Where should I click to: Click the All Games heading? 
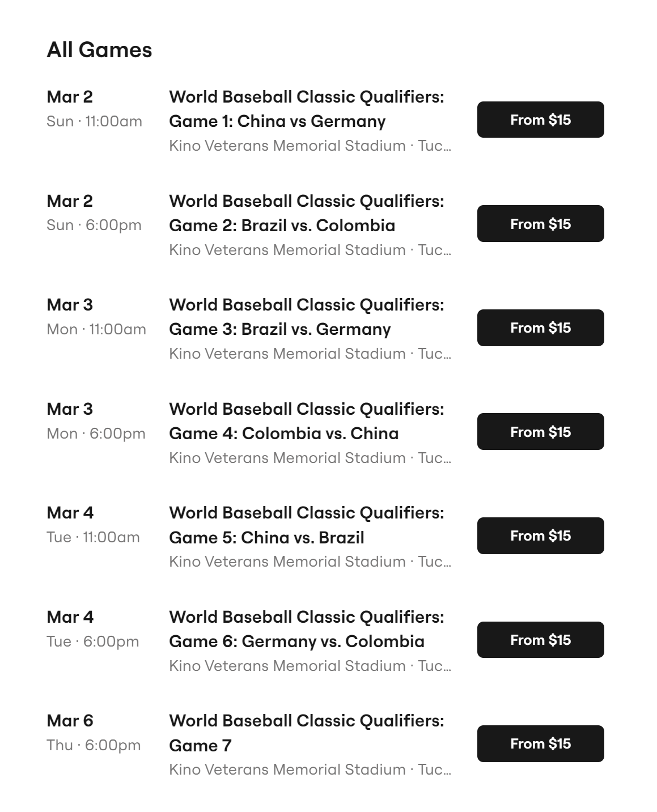pyautogui.click(x=99, y=50)
